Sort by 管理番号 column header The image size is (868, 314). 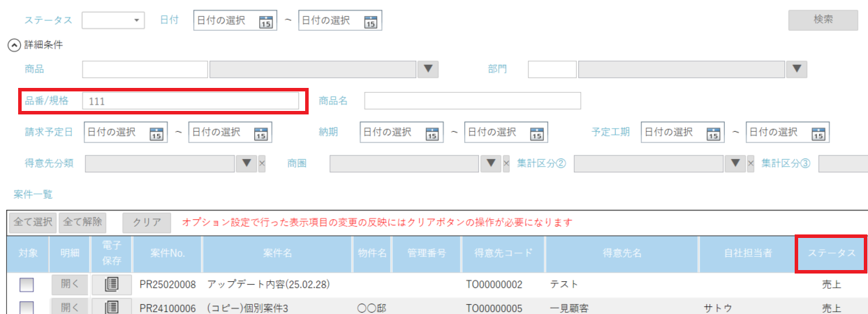[427, 253]
